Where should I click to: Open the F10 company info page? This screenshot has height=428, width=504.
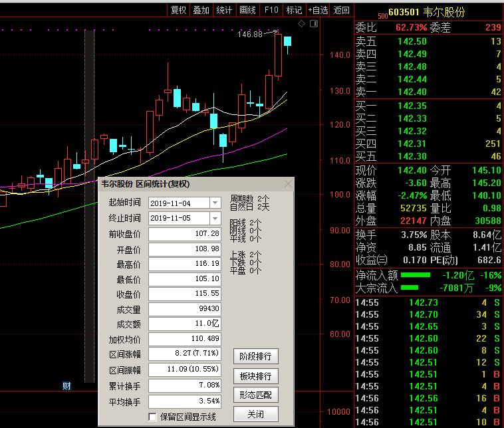click(271, 10)
